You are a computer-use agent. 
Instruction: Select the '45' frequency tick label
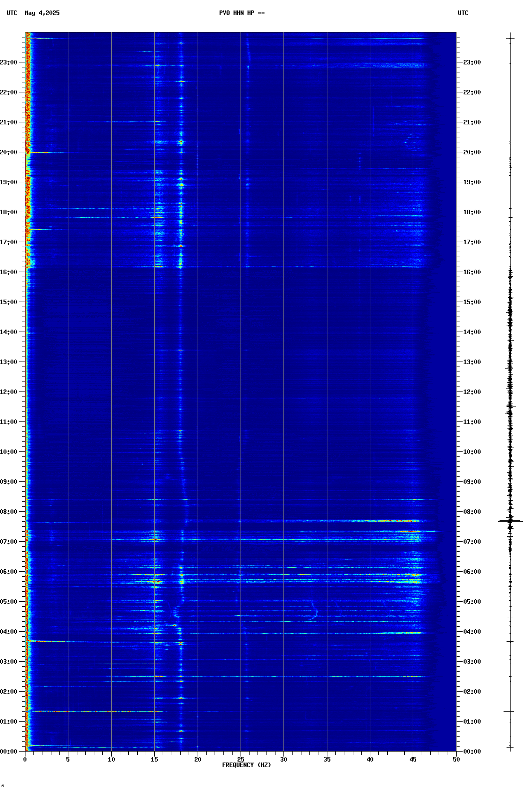[413, 760]
